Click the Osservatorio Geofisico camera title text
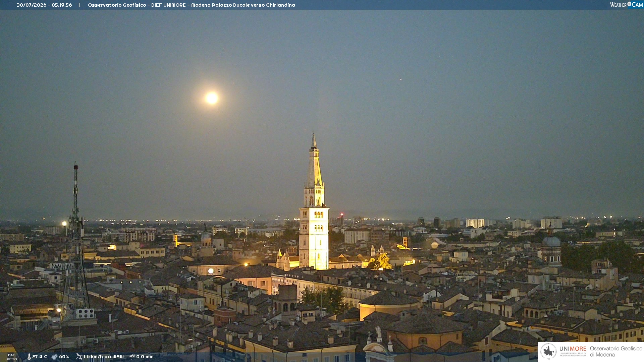Image resolution: width=644 pixels, height=362 pixels. tap(192, 5)
